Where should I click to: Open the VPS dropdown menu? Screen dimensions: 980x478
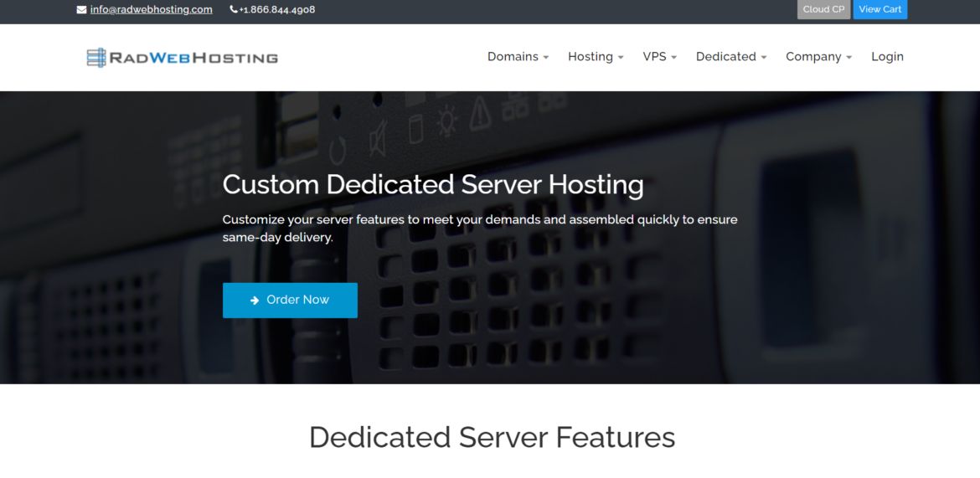point(660,57)
